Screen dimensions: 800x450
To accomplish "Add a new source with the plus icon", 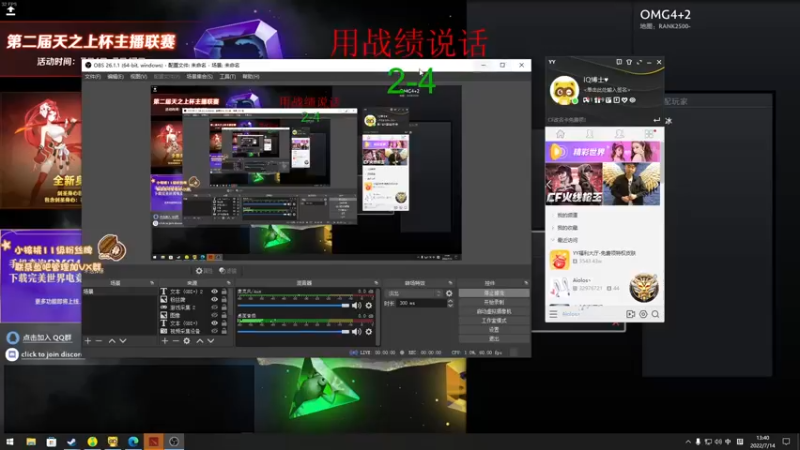I will [165, 341].
